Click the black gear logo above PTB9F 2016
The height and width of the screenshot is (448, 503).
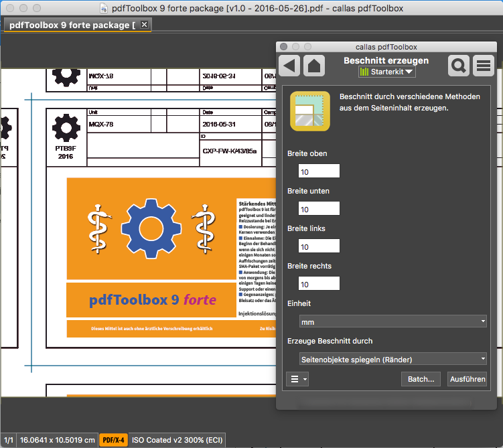66,128
